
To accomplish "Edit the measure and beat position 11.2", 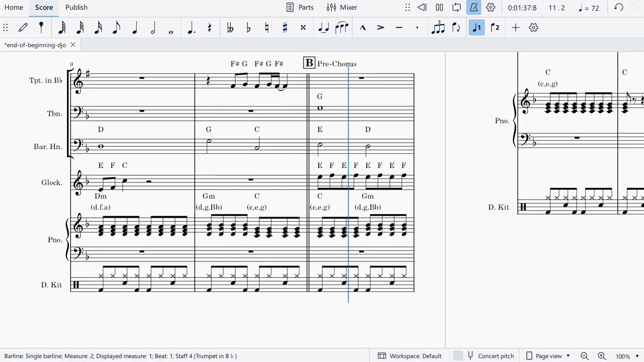I will coord(556,8).
